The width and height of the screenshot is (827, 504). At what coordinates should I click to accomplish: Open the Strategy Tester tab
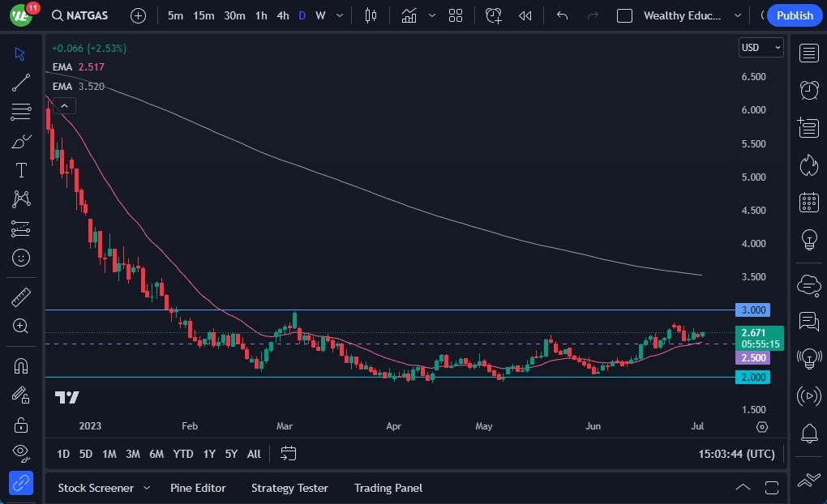[289, 488]
